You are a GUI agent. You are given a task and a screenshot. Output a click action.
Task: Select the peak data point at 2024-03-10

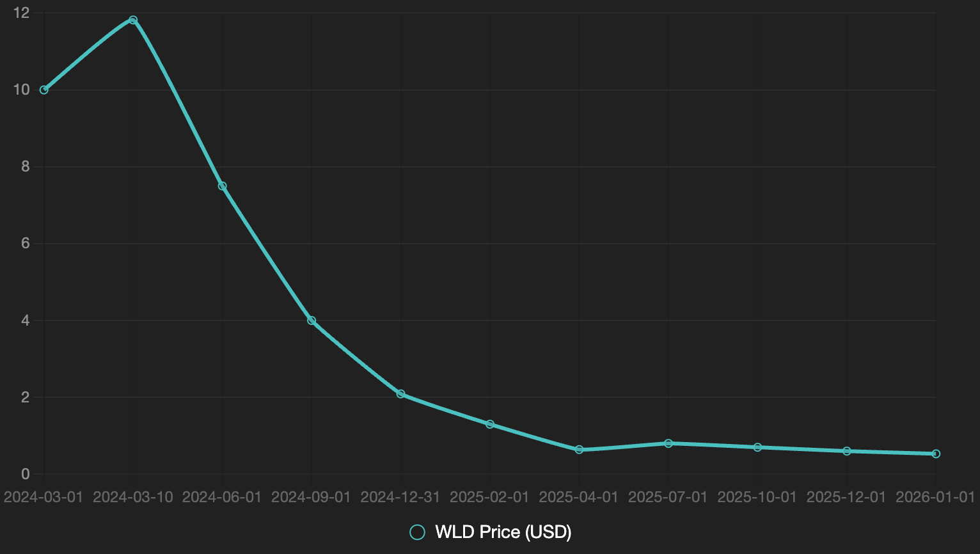pos(133,20)
